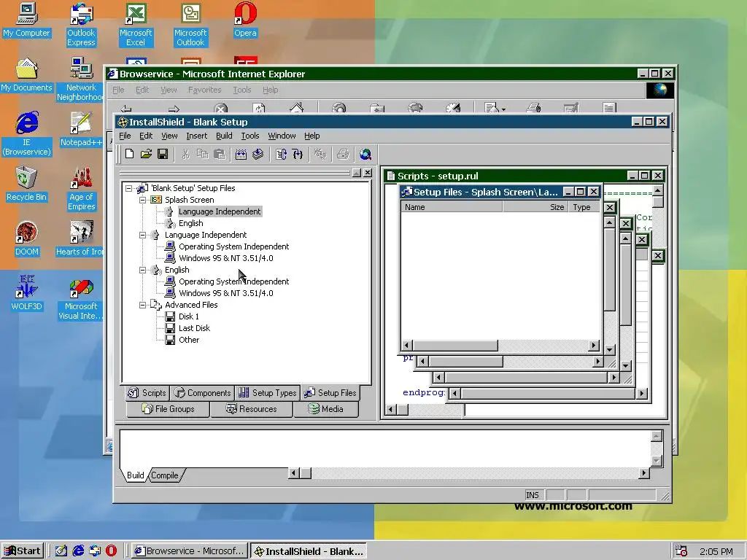Screen dimensions: 747x560
Task: Click the globe InstallShield web icon
Action: tap(365, 155)
